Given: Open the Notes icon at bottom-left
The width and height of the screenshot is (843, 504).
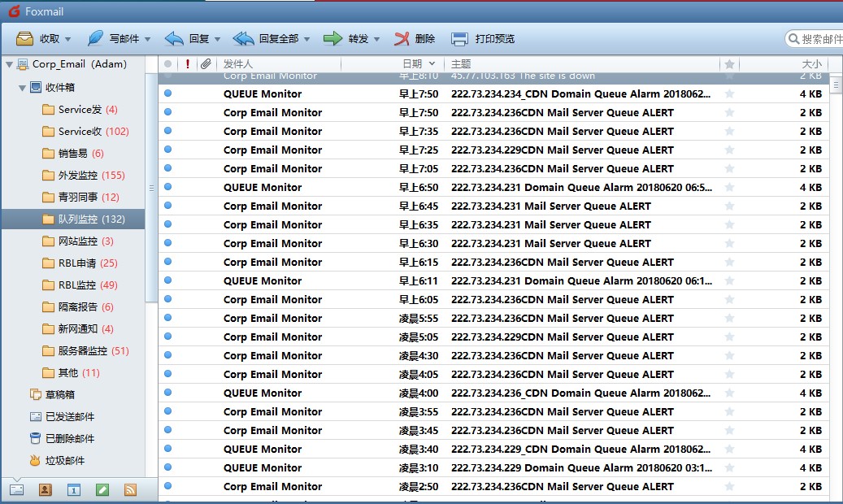Looking at the screenshot, I should click(102, 489).
